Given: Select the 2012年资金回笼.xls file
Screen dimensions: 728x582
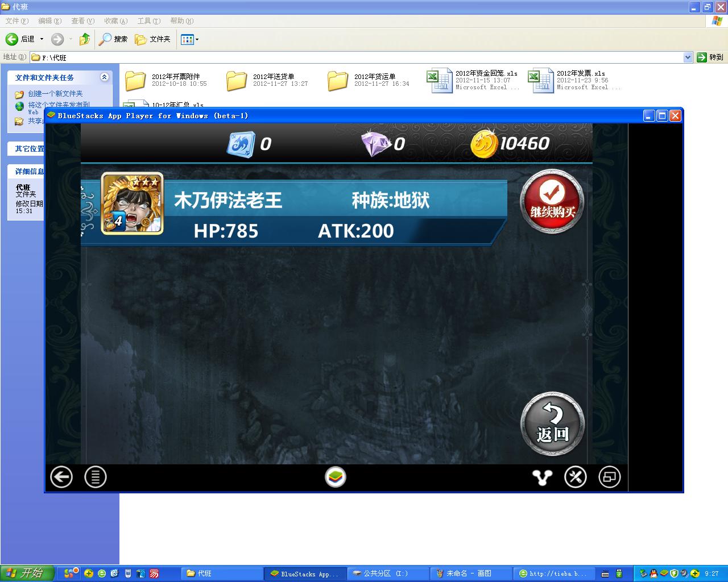Looking at the screenshot, I should 473,80.
